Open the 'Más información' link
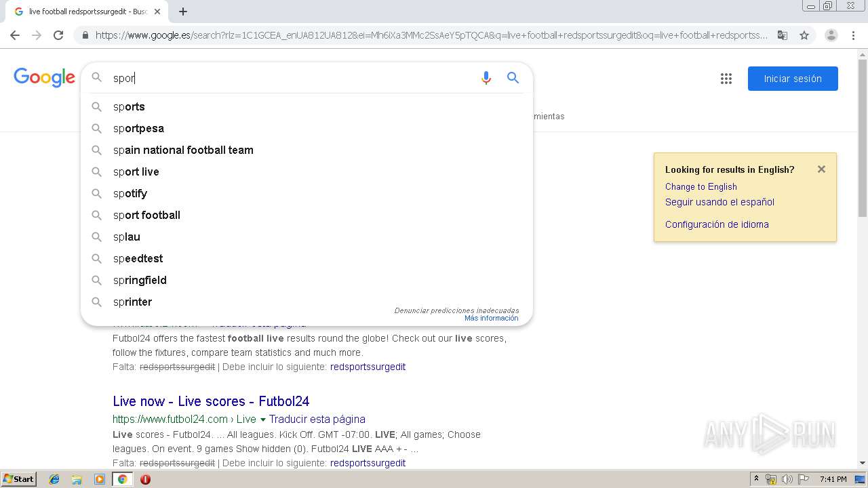Screen dimensions: 868x488 [491, 318]
